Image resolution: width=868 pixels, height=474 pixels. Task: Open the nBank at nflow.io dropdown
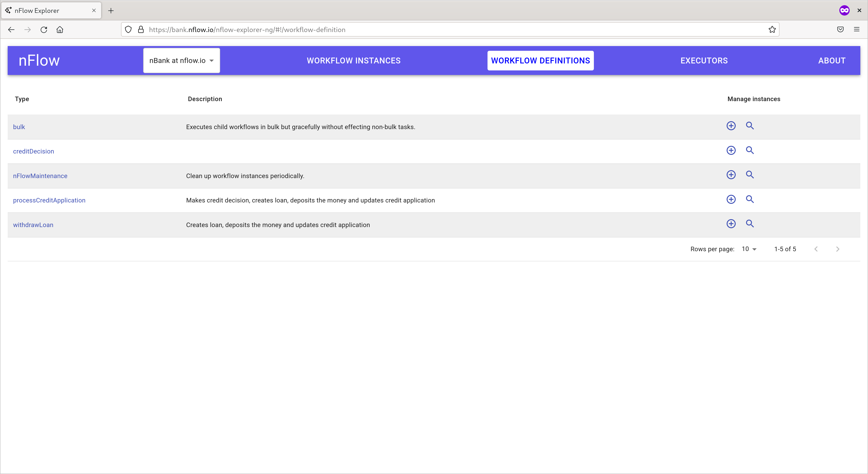tap(181, 61)
